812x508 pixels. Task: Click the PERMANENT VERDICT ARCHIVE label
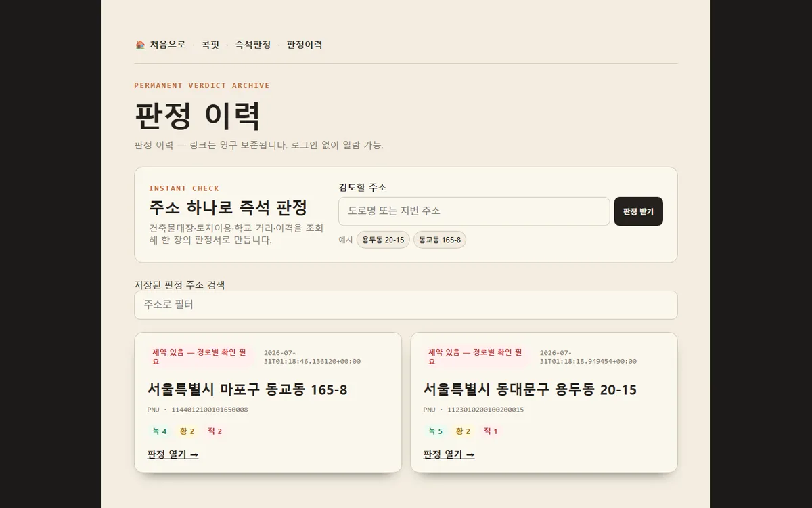click(x=202, y=85)
